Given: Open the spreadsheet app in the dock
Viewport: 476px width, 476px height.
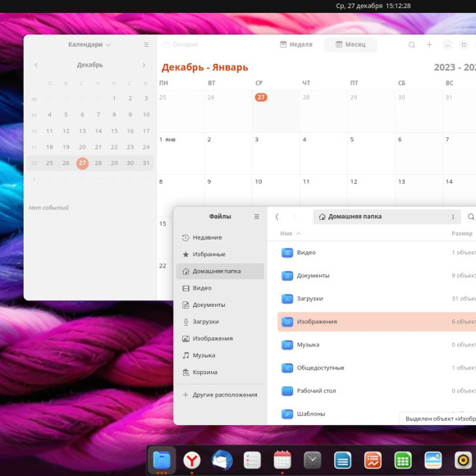Looking at the screenshot, I should pos(403,460).
